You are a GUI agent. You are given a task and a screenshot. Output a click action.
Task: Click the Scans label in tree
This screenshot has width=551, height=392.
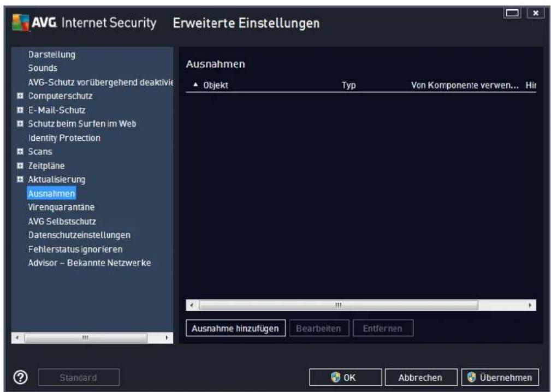pyautogui.click(x=40, y=152)
